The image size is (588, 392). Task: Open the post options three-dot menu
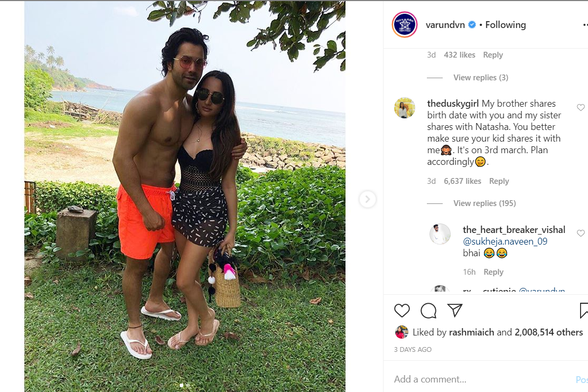[x=585, y=25]
